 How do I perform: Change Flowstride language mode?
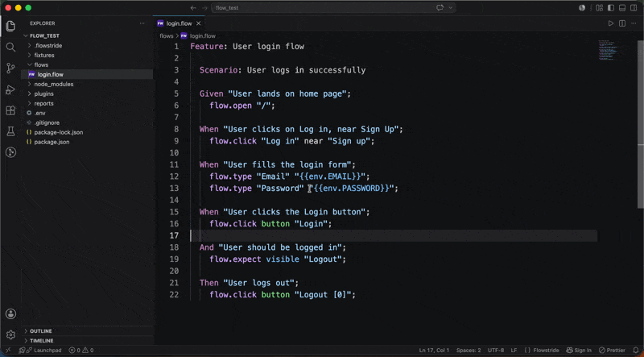542,351
